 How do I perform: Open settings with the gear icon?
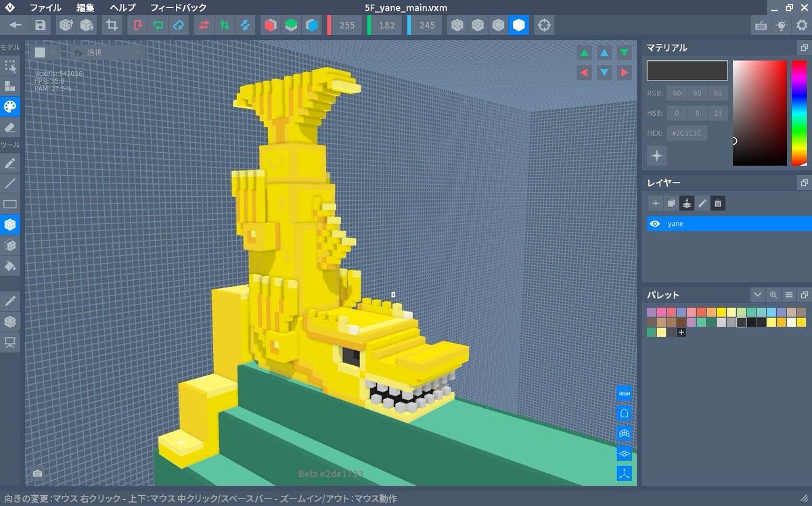pos(802,25)
